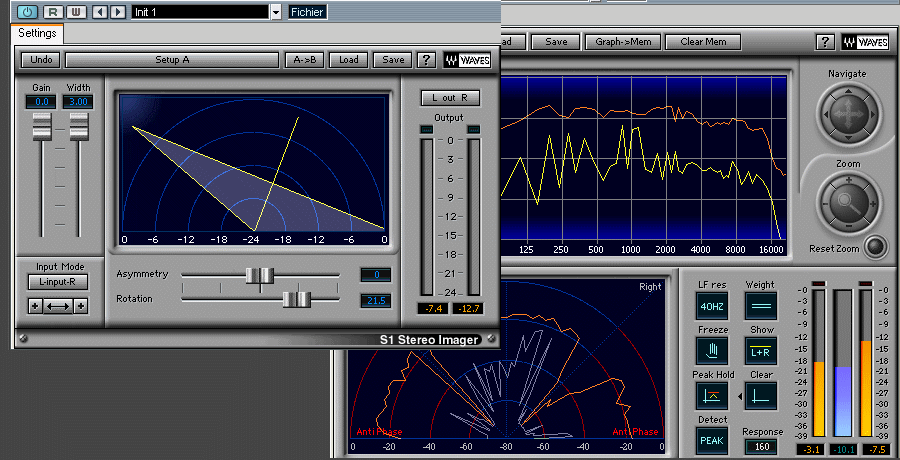Enable the R read automation button
Viewport: 900px width, 460px height.
[x=53, y=11]
